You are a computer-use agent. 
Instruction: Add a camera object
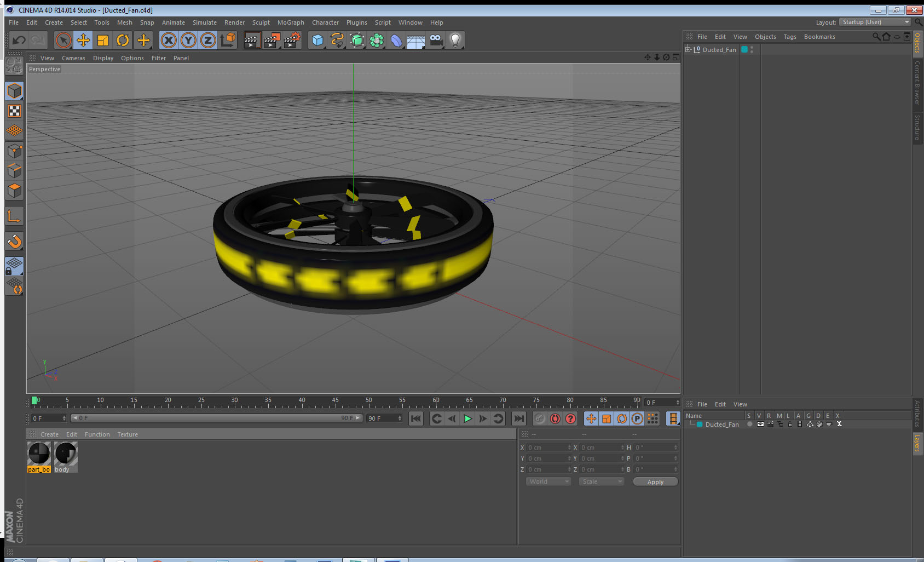click(436, 40)
